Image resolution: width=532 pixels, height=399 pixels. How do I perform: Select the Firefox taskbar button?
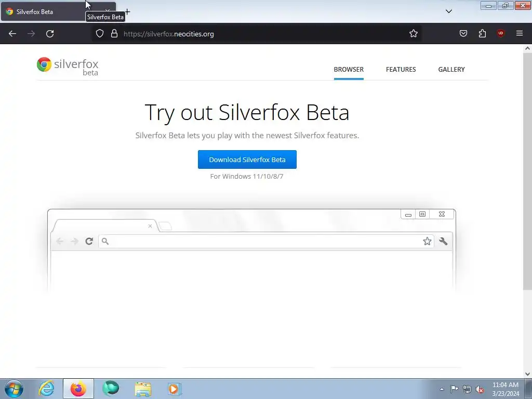coord(78,389)
